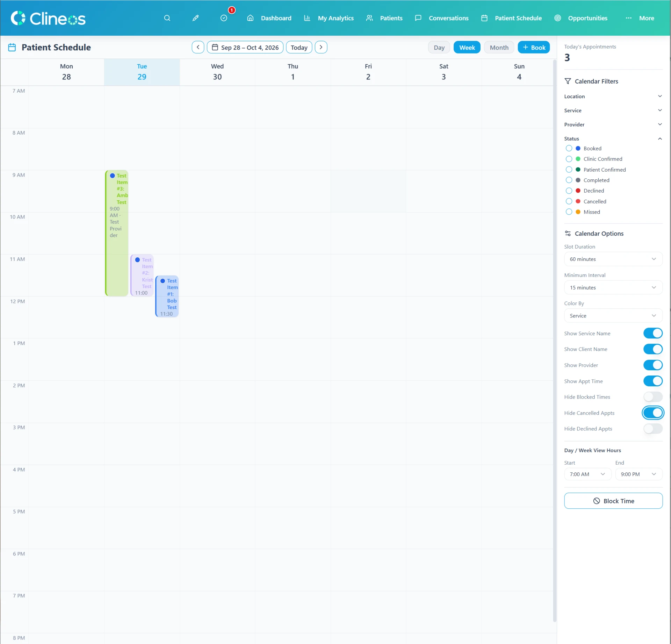The width and height of the screenshot is (671, 644).
Task: Open the Sep 28 – Oct 4 date picker
Action: point(245,47)
